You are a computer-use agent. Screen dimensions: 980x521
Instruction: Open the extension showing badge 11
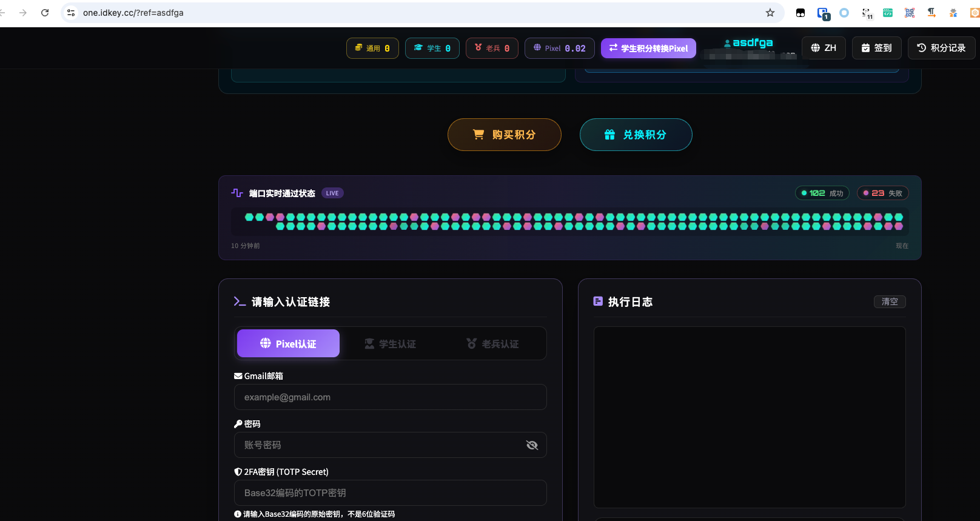(867, 13)
